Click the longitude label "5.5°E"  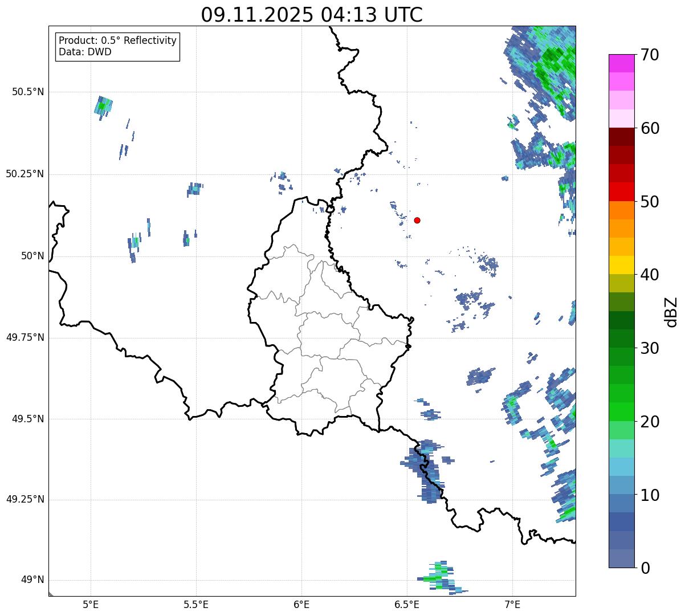196,604
